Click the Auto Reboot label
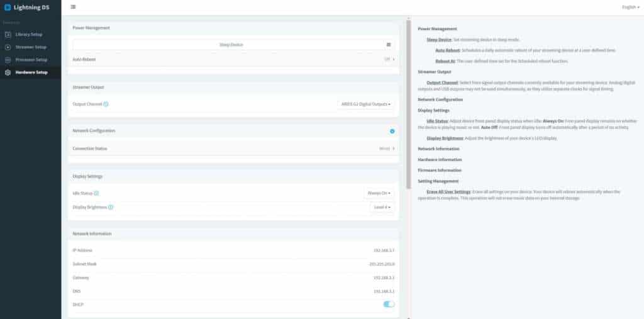 (84, 59)
